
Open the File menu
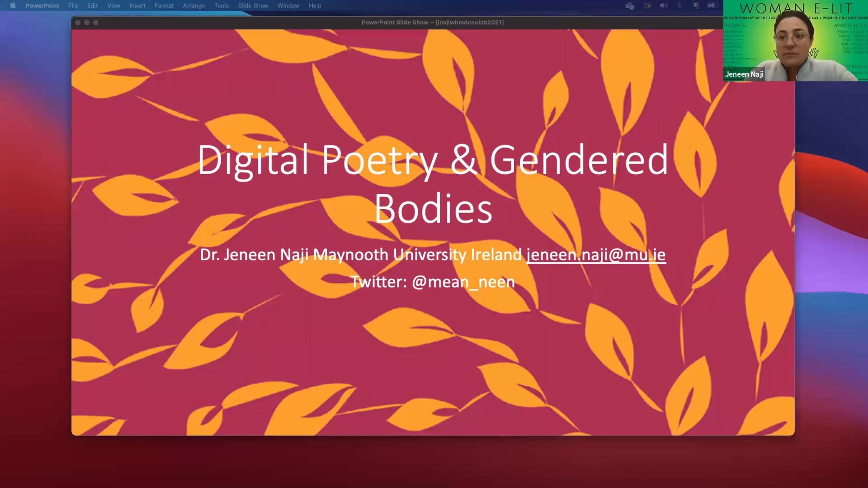pyautogui.click(x=73, y=6)
